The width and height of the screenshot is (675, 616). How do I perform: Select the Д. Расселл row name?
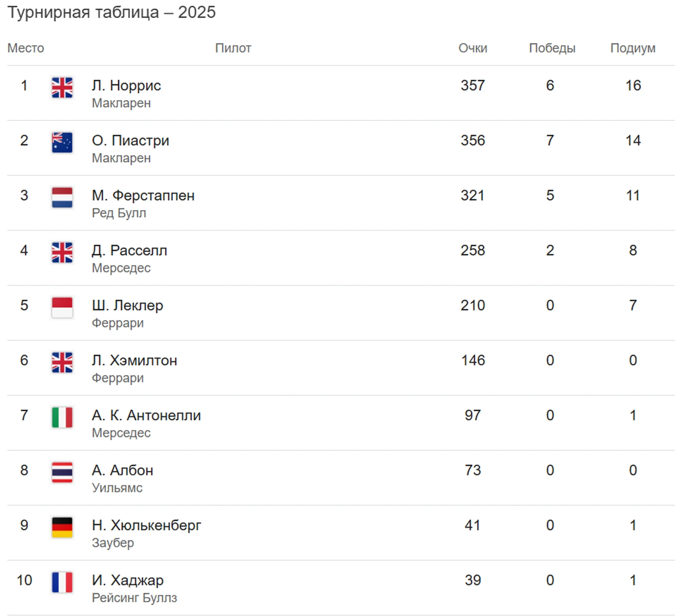[x=129, y=251]
